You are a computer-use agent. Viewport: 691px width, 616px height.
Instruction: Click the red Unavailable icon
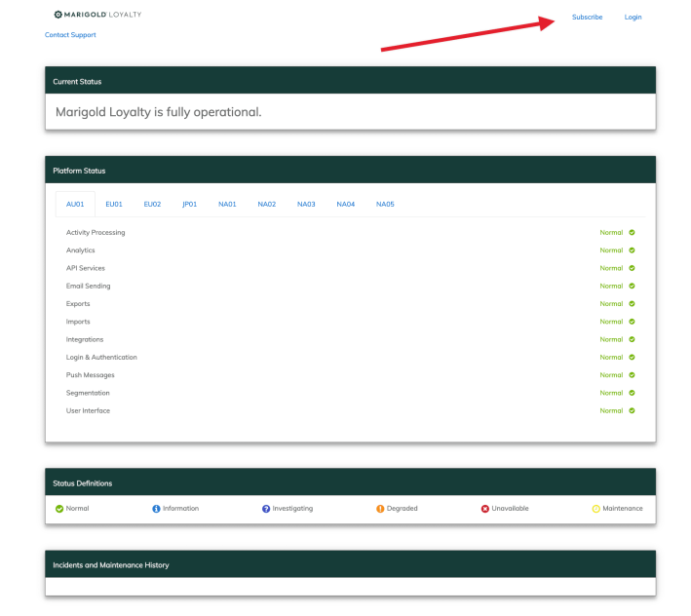(485, 509)
